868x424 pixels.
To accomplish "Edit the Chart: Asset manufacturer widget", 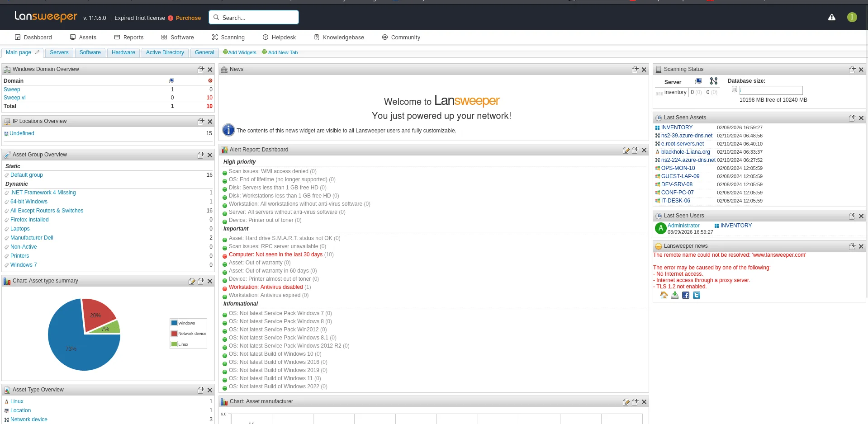I will (x=626, y=402).
